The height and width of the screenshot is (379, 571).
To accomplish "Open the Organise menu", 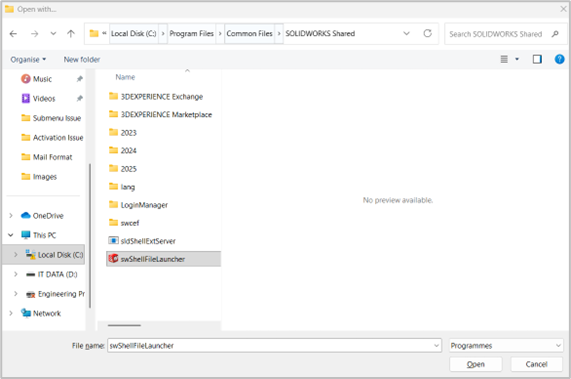I will click(x=28, y=59).
